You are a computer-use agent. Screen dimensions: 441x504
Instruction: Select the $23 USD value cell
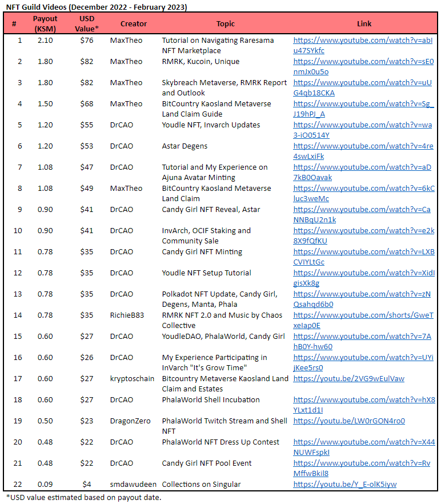87,421
